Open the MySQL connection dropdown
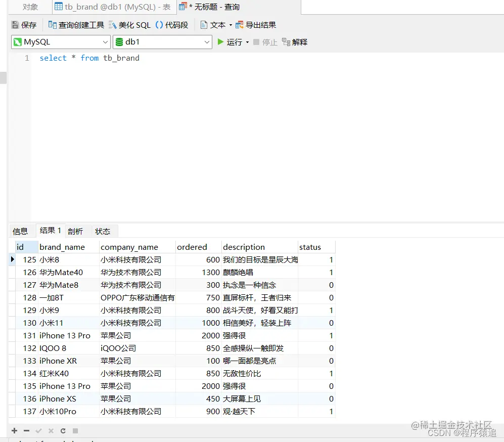The width and height of the screenshot is (504, 442). click(61, 42)
